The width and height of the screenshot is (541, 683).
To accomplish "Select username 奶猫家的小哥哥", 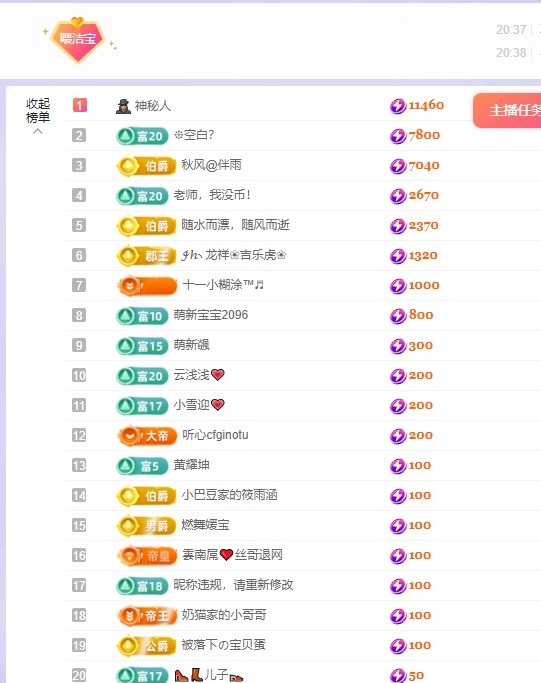I will pyautogui.click(x=224, y=615).
